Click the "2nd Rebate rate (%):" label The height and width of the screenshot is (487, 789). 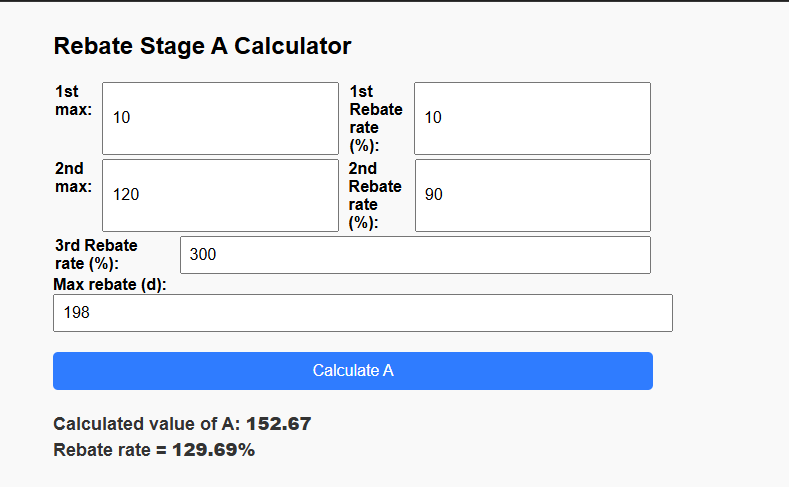tap(376, 195)
